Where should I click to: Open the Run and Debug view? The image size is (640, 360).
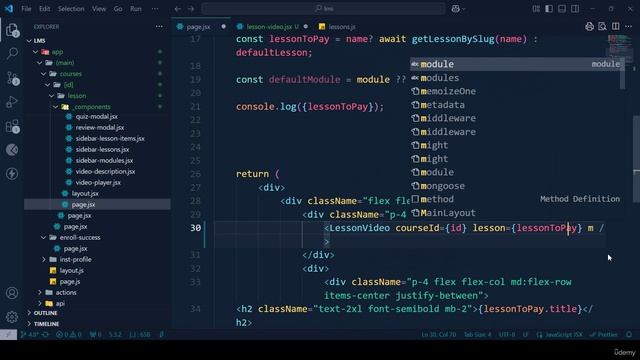click(x=12, y=102)
